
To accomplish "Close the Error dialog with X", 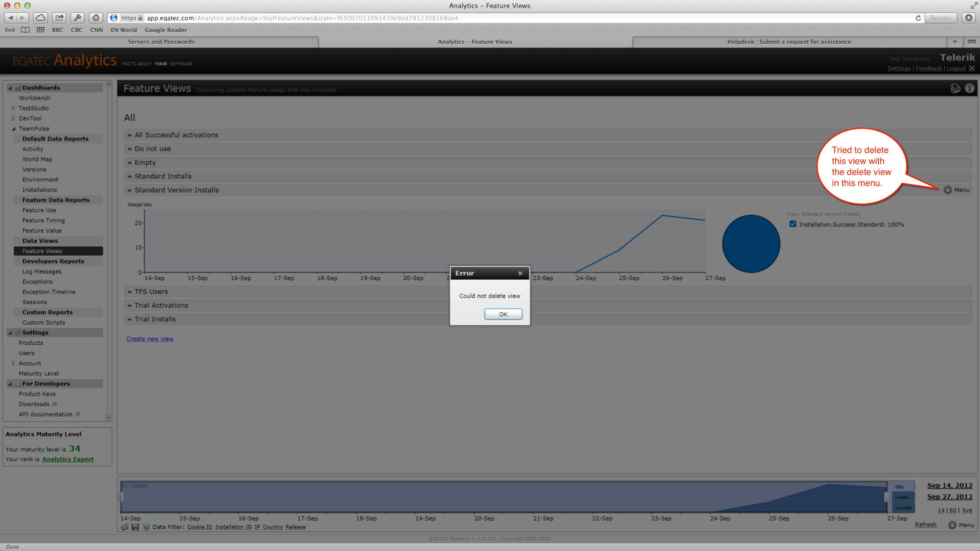I will point(520,273).
